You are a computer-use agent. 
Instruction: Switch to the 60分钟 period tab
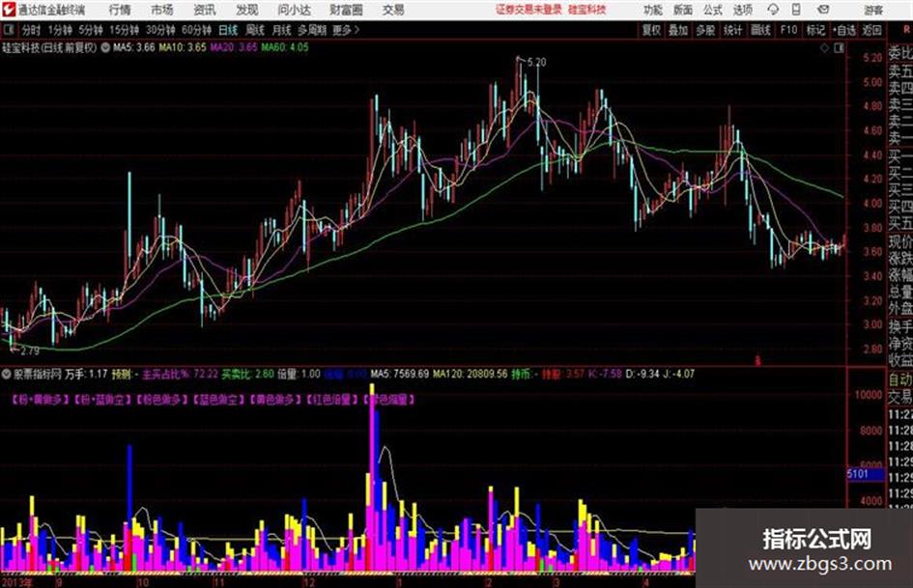[x=196, y=30]
